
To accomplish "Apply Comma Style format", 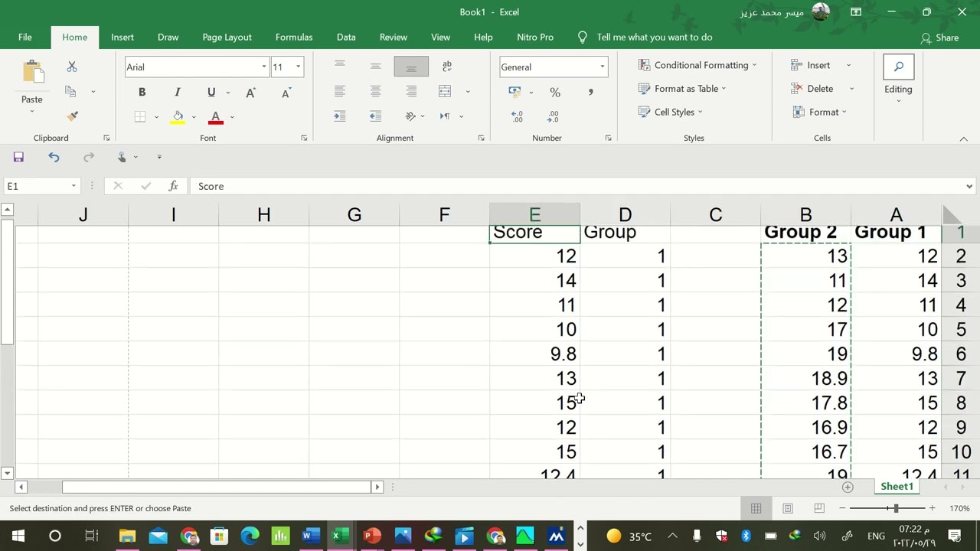I will (590, 93).
